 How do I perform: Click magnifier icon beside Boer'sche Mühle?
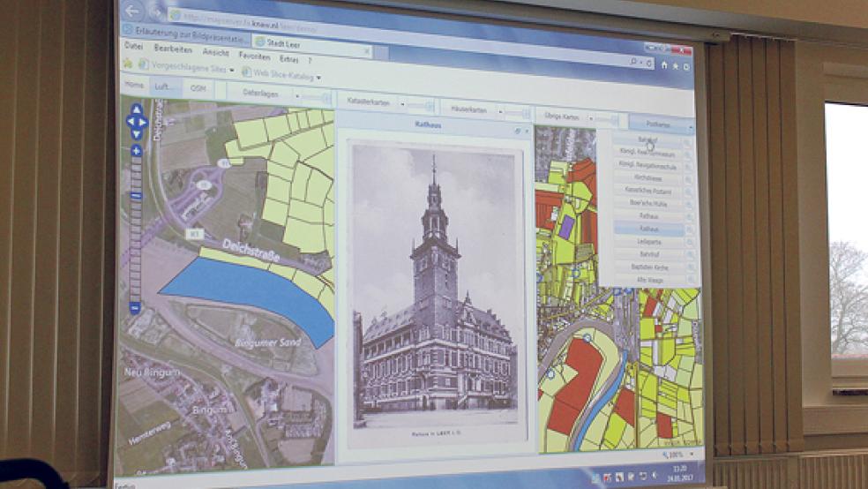point(689,205)
